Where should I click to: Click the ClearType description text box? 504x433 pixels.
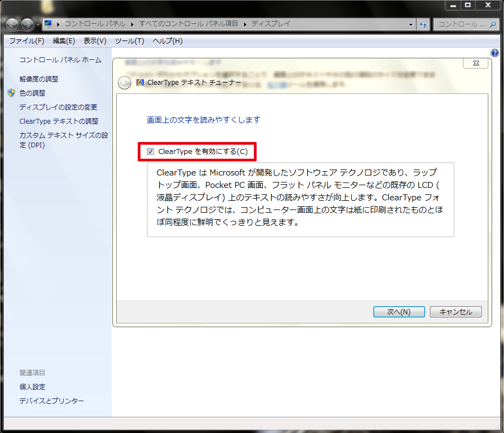pos(300,200)
